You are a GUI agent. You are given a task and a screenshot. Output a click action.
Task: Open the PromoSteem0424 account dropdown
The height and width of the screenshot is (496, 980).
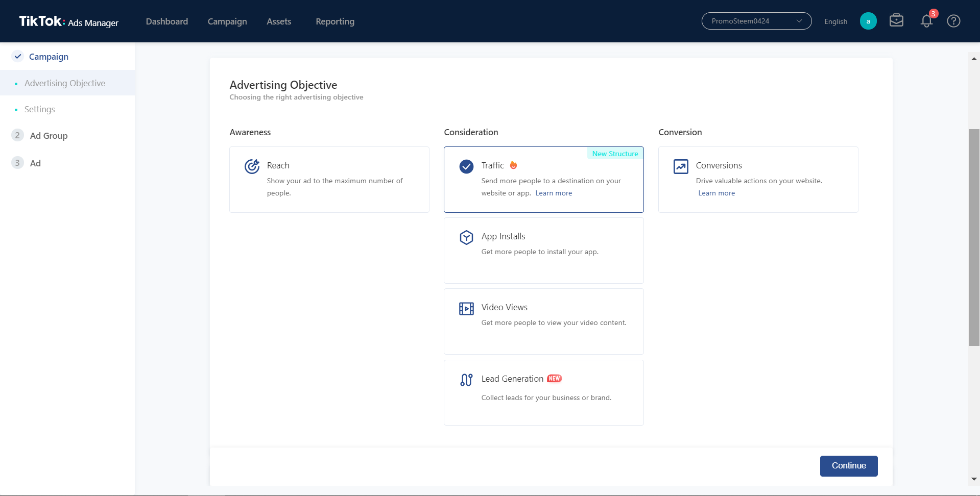pos(756,21)
